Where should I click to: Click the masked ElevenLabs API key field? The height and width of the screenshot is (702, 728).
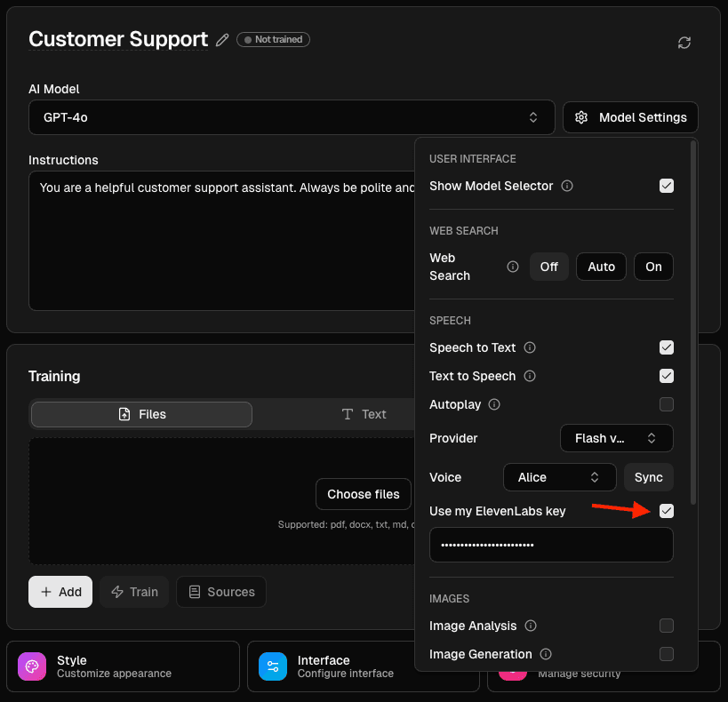click(x=551, y=544)
